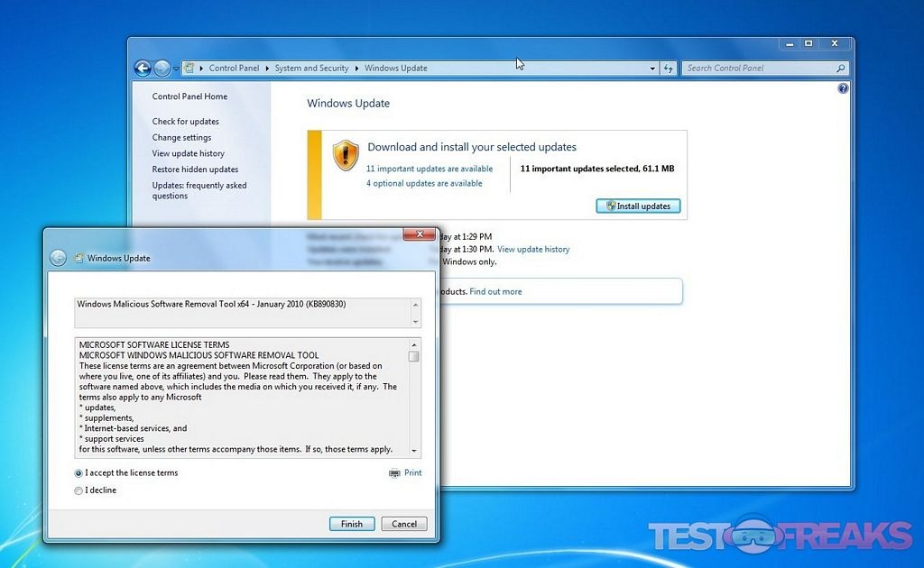Click '11 important updates selected, 61.1 MB' text
924x568 pixels.
coord(597,169)
